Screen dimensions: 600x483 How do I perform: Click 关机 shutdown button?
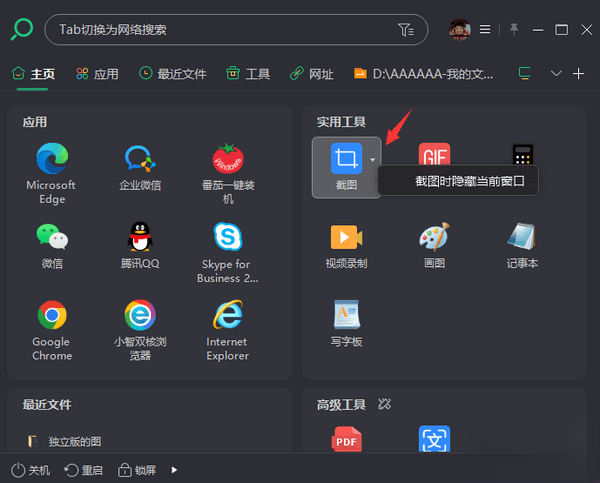30,470
